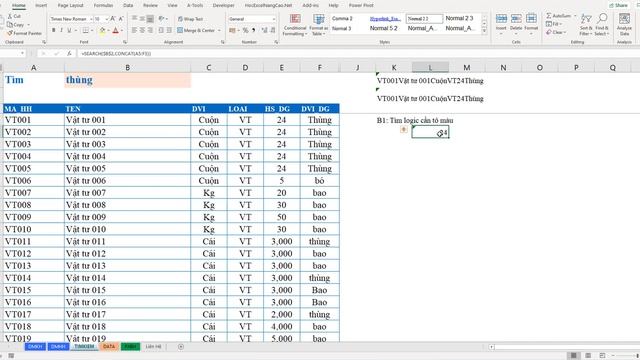Switch to the DATA sheet tab
The image size is (640, 360).
109,347
